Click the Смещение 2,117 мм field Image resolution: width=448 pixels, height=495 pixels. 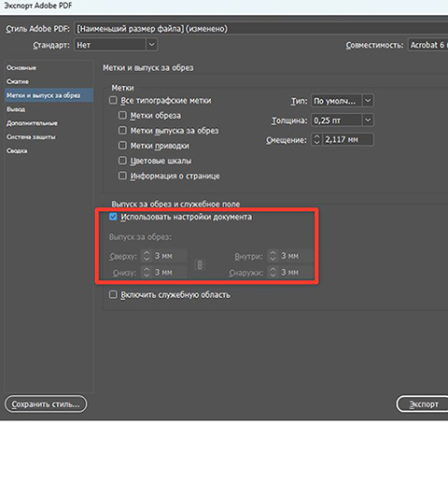[x=348, y=139]
